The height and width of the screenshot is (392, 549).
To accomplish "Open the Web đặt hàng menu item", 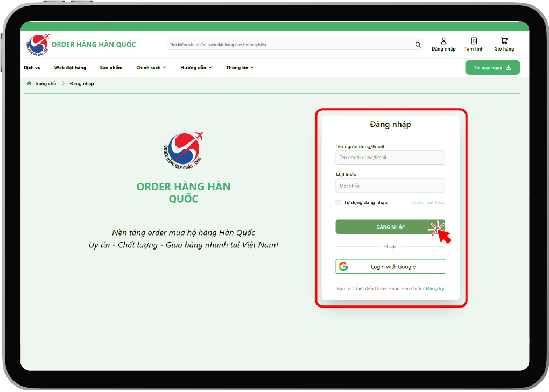I will [x=70, y=68].
